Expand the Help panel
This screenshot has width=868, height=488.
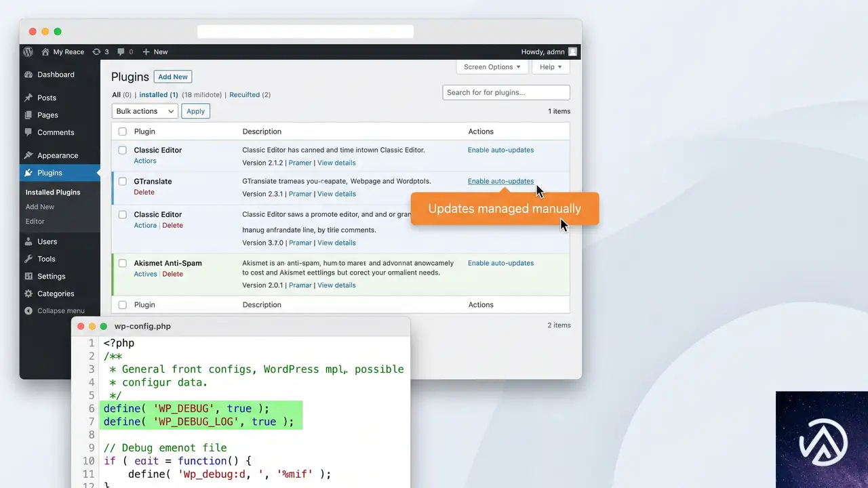click(x=551, y=67)
